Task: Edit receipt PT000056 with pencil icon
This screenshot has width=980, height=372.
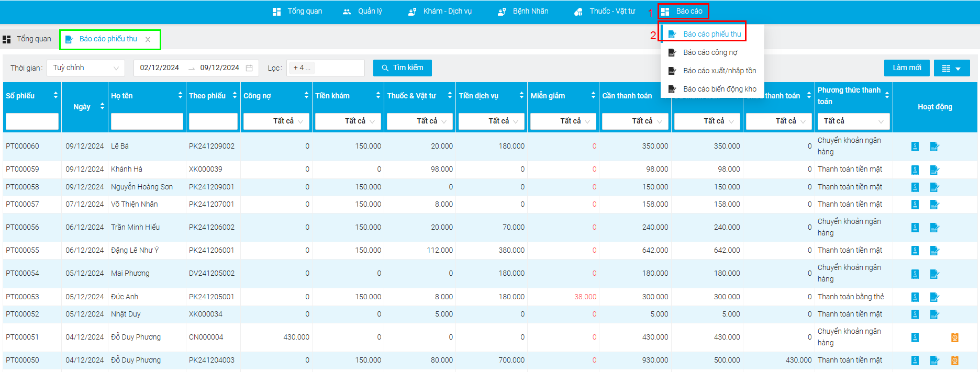Action: tap(934, 228)
